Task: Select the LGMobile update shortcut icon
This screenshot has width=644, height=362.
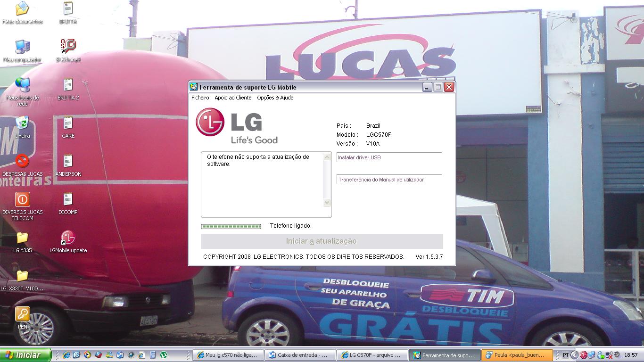Action: click(68, 242)
